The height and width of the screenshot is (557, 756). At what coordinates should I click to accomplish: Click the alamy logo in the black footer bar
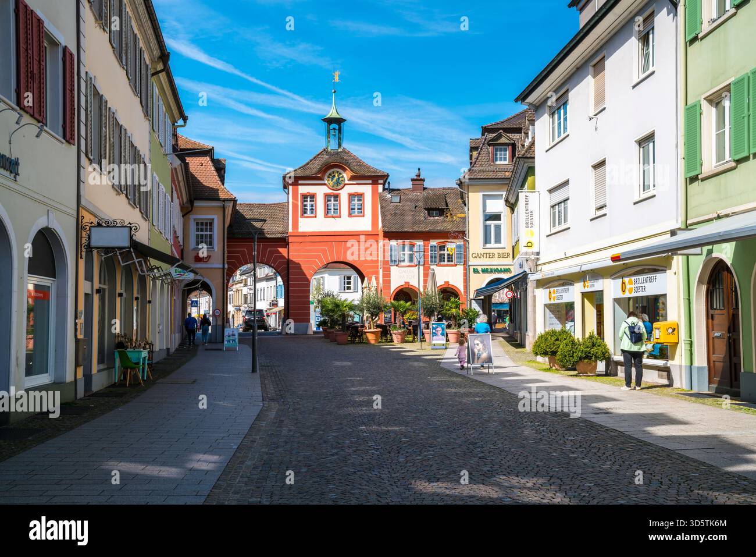[59, 530]
